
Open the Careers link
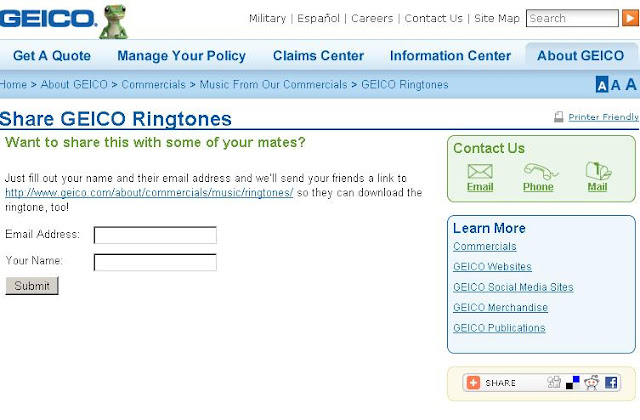pyautogui.click(x=372, y=18)
